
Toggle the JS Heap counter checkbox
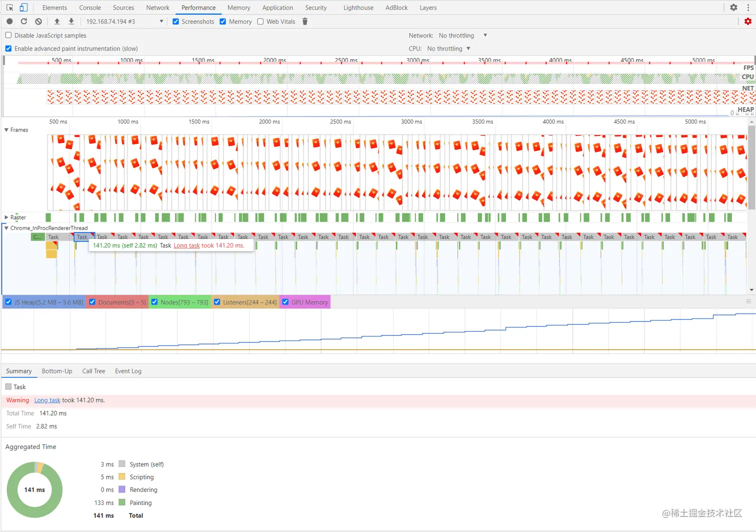(x=8, y=302)
